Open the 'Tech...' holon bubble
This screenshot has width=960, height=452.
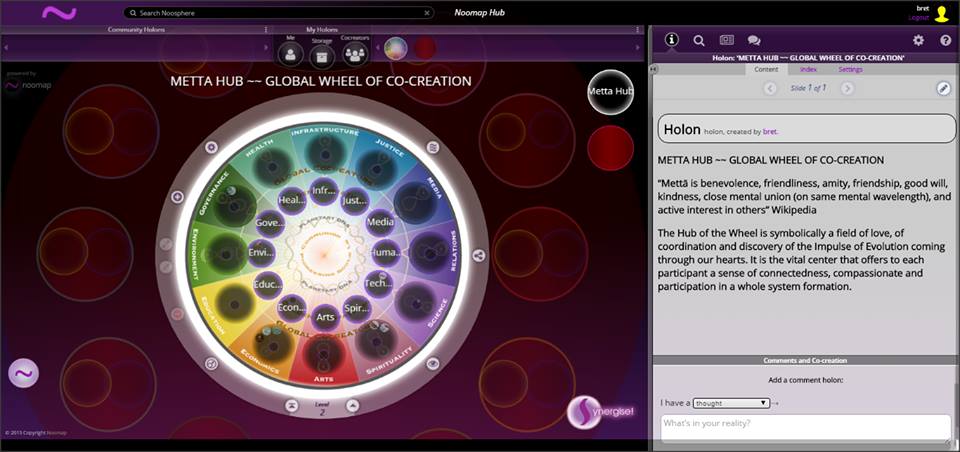coord(378,284)
